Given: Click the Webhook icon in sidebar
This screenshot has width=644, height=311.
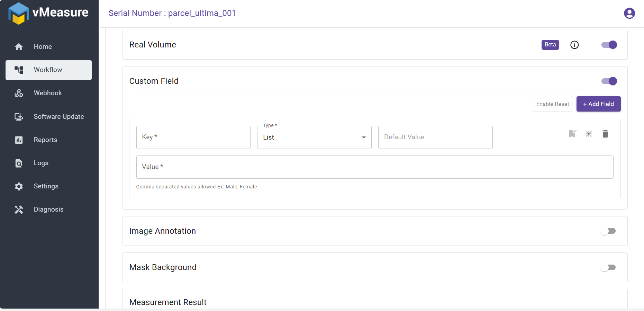Looking at the screenshot, I should pos(19,93).
